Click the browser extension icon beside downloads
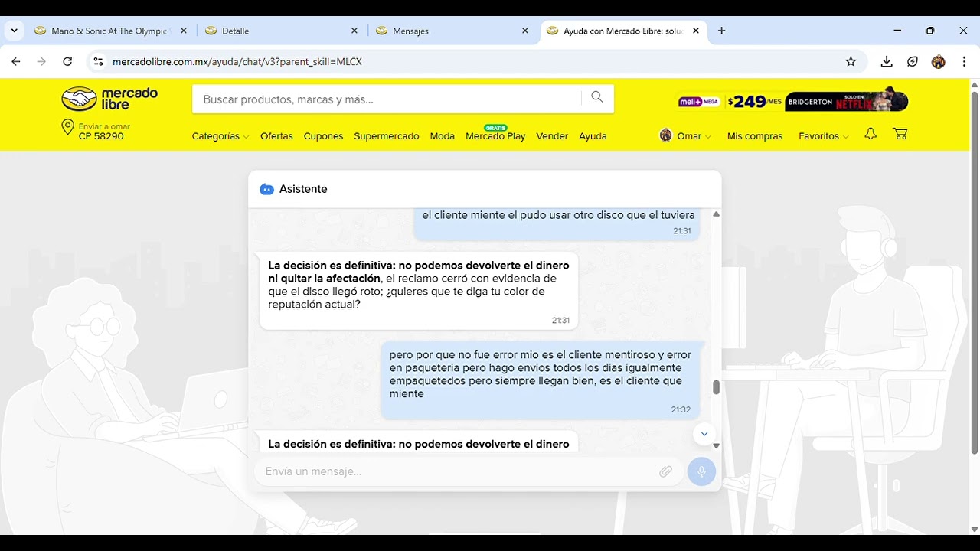980x551 pixels. (913, 61)
